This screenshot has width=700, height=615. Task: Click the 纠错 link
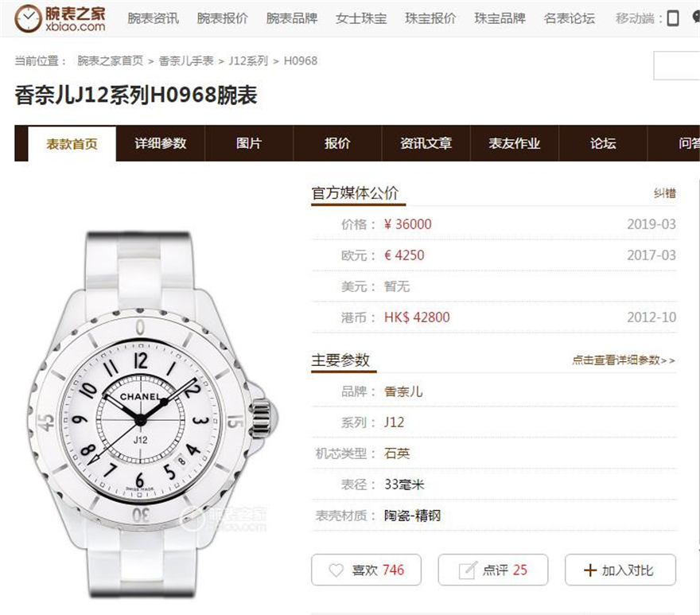click(x=665, y=193)
